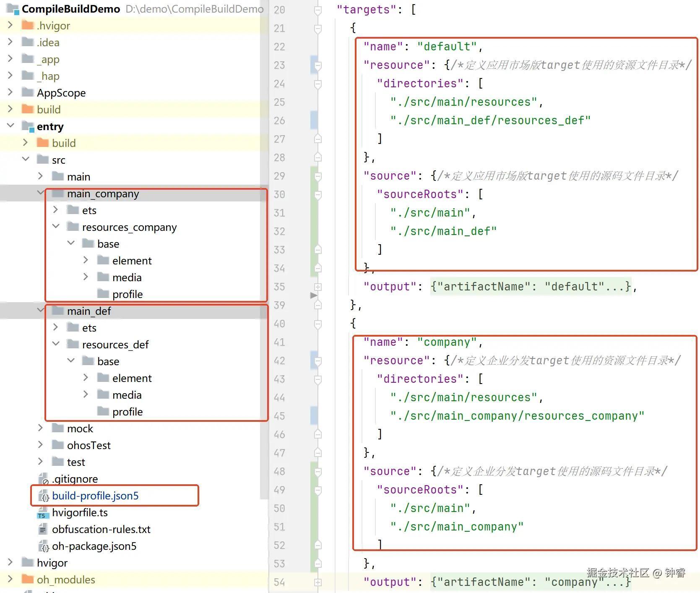This screenshot has width=700, height=593.
Task: Collapse the entry module chevron
Action: point(10,125)
